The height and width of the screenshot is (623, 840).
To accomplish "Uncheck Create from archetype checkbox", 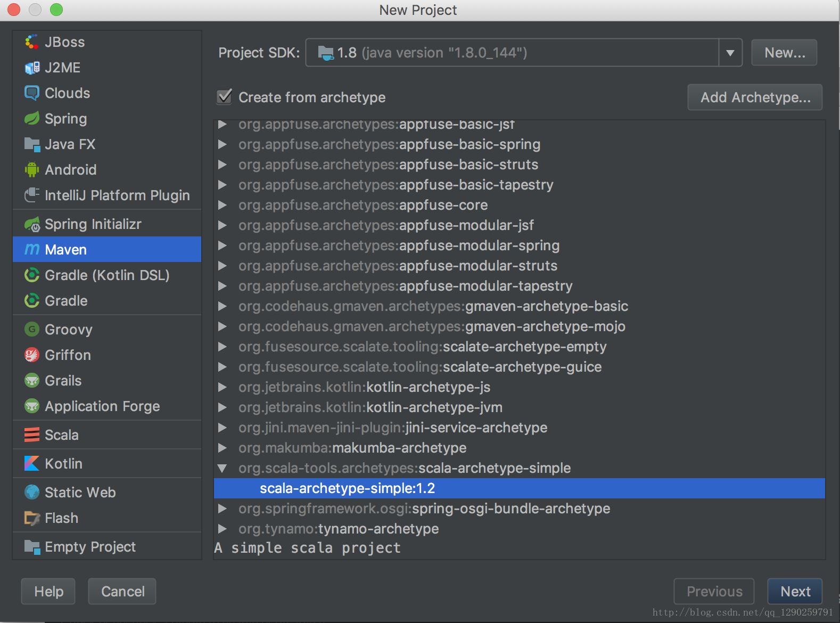I will pyautogui.click(x=225, y=97).
